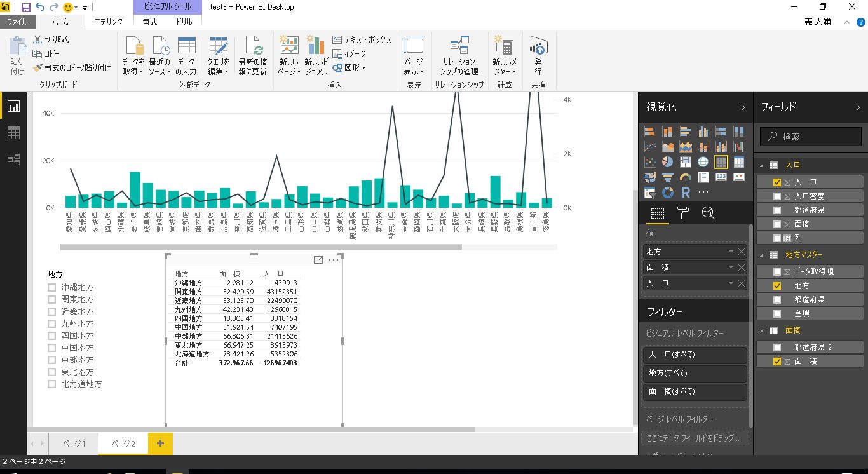Check the 島嶼 field checkbox
The height and width of the screenshot is (474, 868).
point(777,313)
